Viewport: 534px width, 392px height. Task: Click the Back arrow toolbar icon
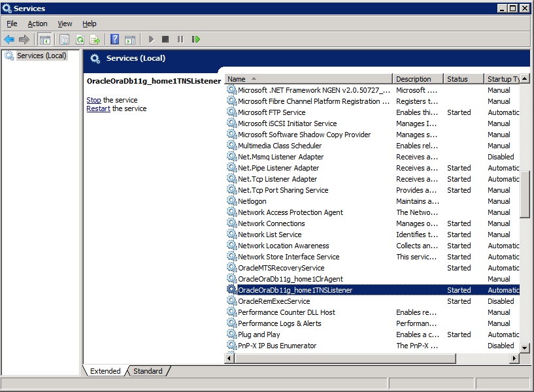(9, 39)
